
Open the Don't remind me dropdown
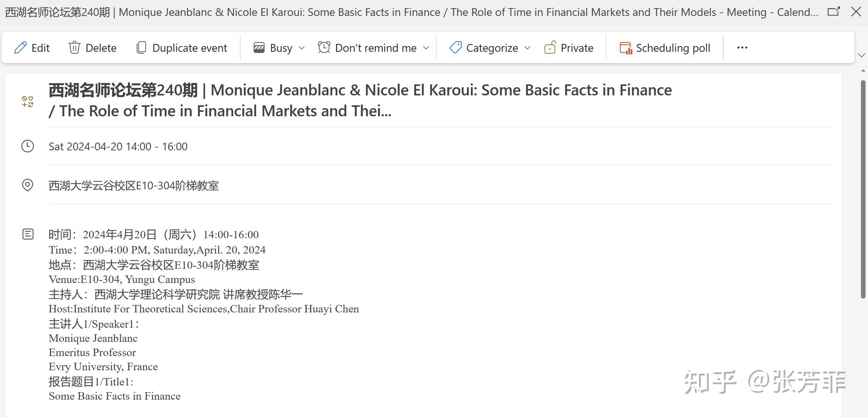pyautogui.click(x=426, y=48)
